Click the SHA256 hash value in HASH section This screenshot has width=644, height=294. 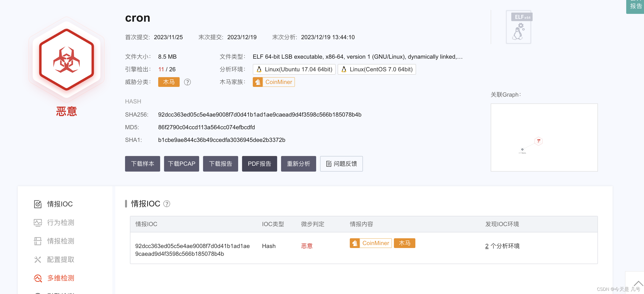(x=260, y=115)
